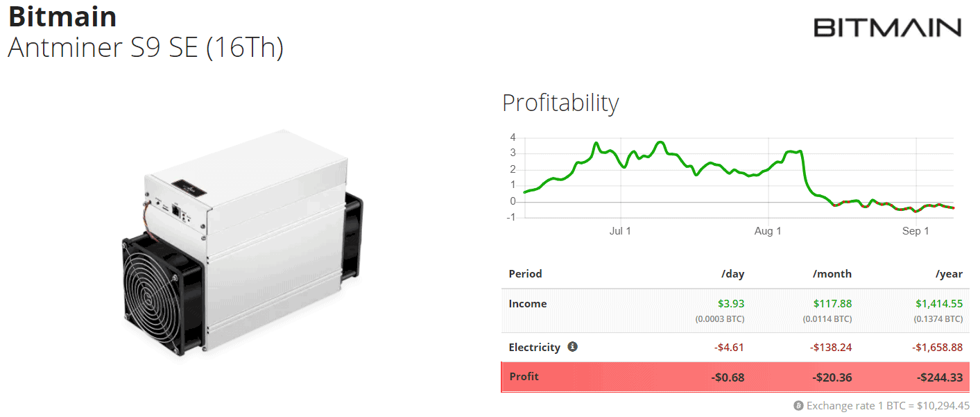980x417 pixels.
Task: Click the Period column header
Action: tap(525, 273)
